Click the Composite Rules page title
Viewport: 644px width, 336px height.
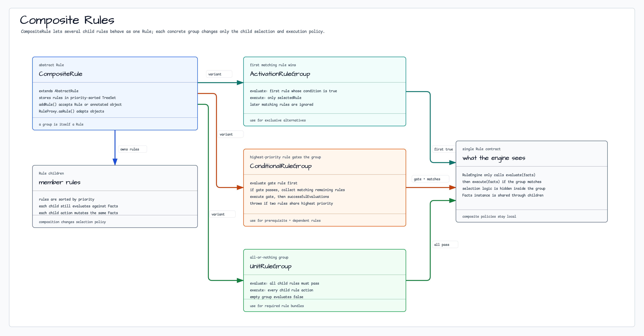[x=67, y=20]
